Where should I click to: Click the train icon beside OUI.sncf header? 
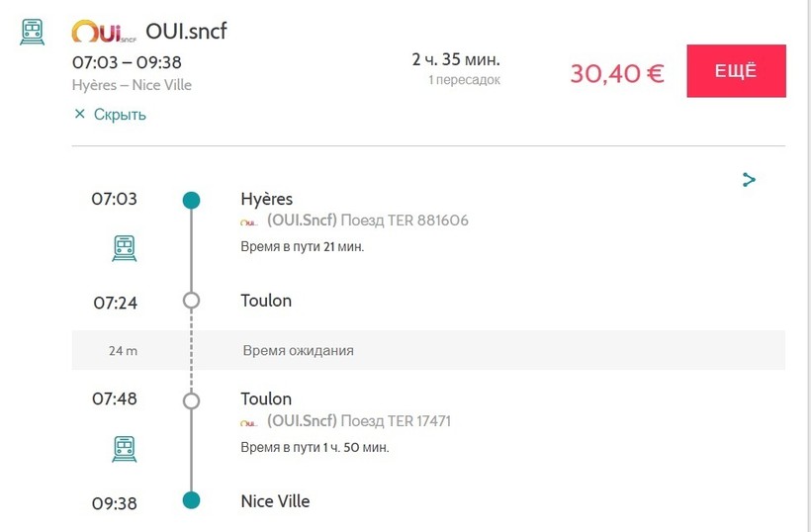(x=33, y=33)
